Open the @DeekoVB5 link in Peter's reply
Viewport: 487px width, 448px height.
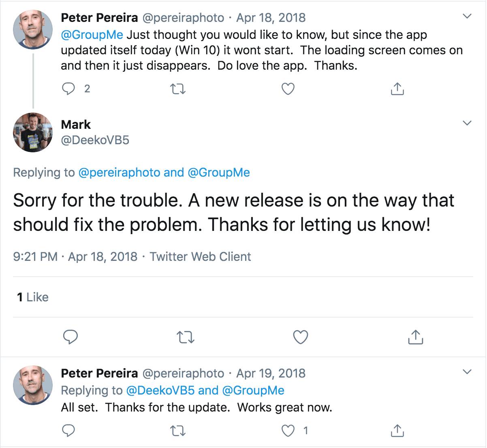pos(160,390)
